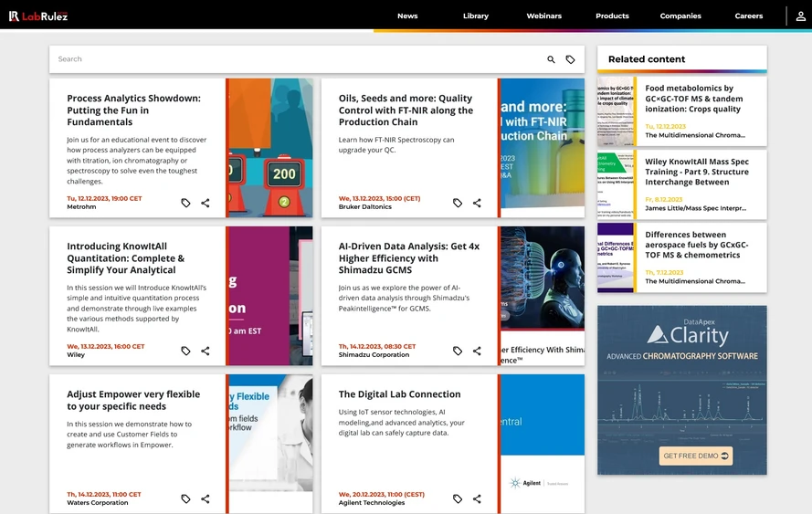Open the user account icon

pyautogui.click(x=801, y=16)
